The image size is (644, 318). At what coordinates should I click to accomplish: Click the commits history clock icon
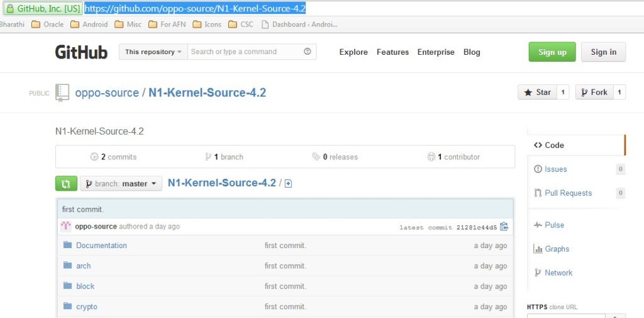(x=94, y=157)
